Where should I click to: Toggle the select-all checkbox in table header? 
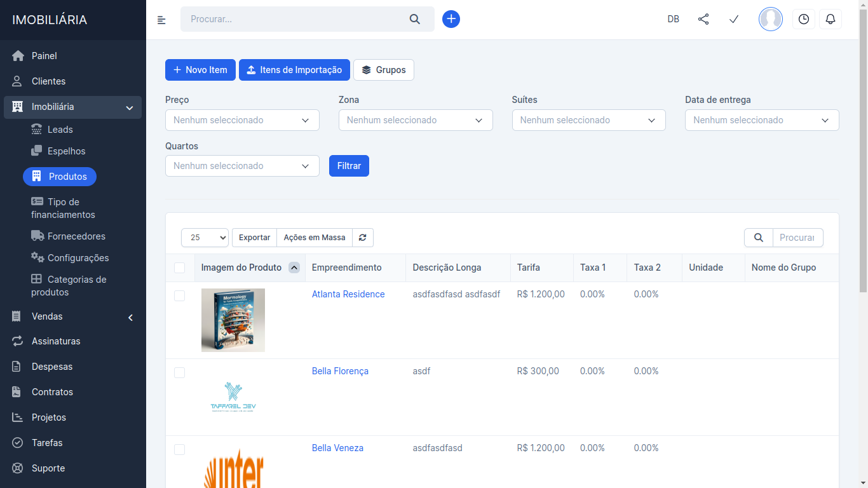pos(179,268)
